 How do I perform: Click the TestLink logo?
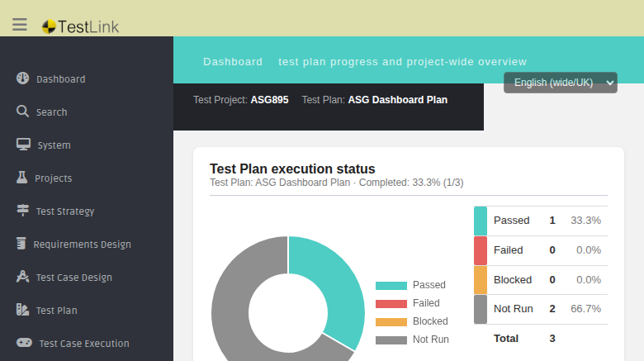coord(81,26)
